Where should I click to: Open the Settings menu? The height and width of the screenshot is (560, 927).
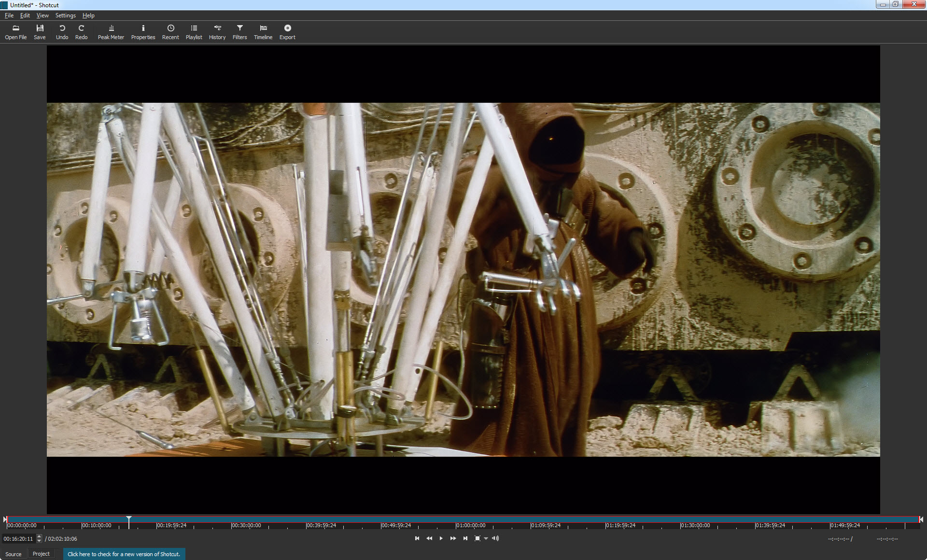point(66,15)
